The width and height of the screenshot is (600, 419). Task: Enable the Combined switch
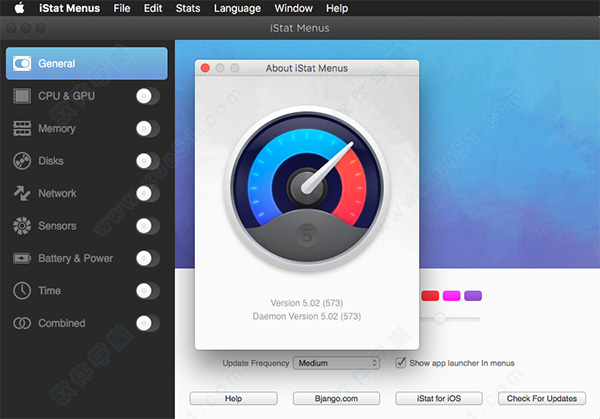pyautogui.click(x=148, y=323)
